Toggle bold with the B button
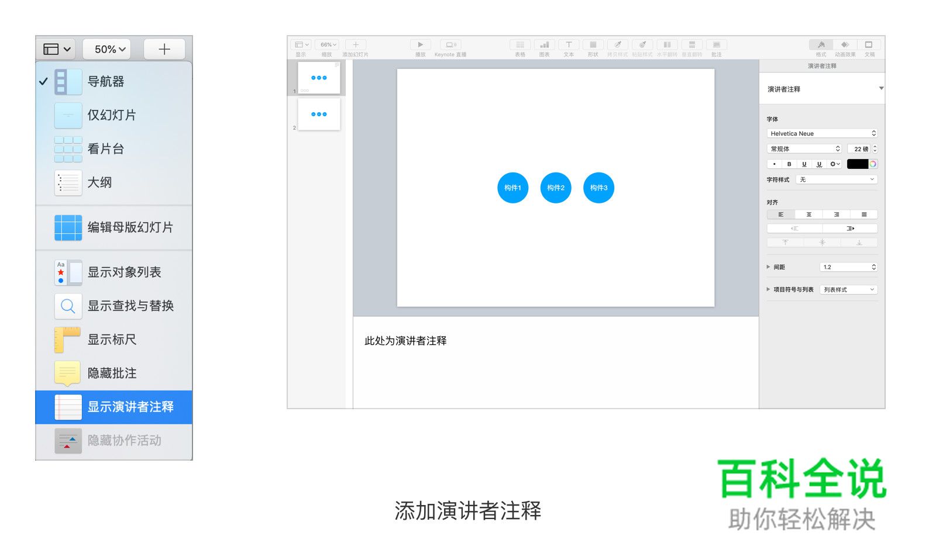The width and height of the screenshot is (936, 560). 789,164
